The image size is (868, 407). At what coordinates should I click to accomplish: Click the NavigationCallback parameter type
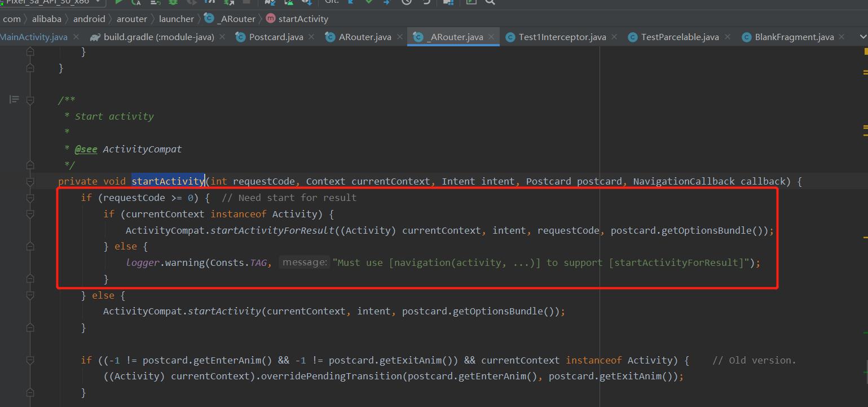click(x=684, y=181)
